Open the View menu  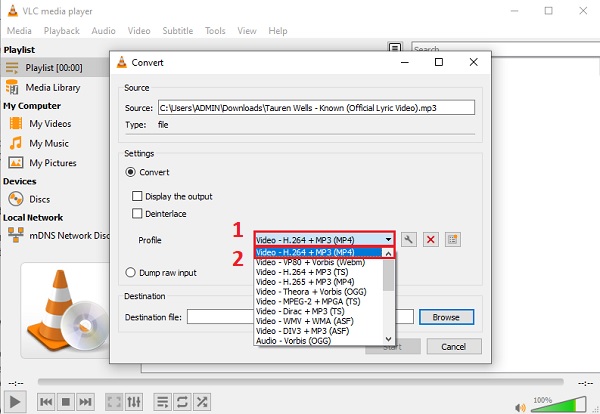pos(247,31)
